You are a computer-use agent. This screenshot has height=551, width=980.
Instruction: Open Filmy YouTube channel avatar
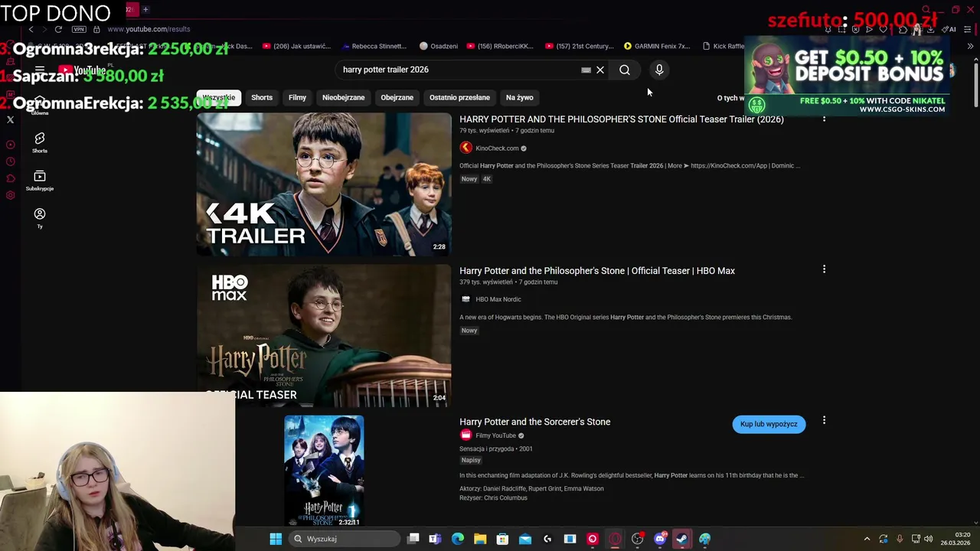pos(465,435)
